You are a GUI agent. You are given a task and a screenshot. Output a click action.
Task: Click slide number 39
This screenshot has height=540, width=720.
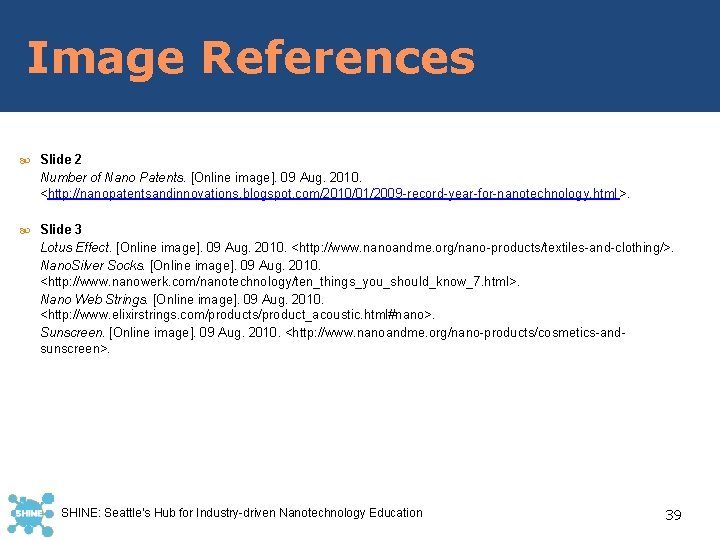673,515
